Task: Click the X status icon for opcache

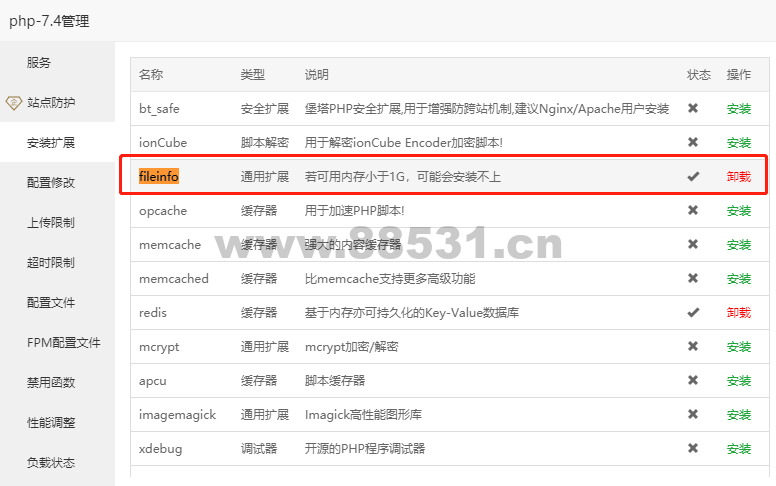Action: coord(693,210)
